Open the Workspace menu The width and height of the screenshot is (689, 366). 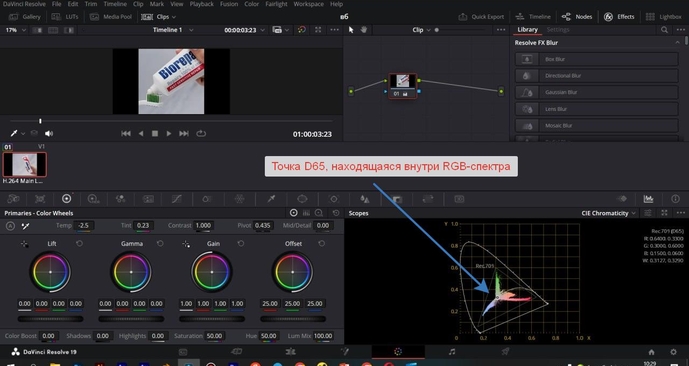[x=308, y=4]
